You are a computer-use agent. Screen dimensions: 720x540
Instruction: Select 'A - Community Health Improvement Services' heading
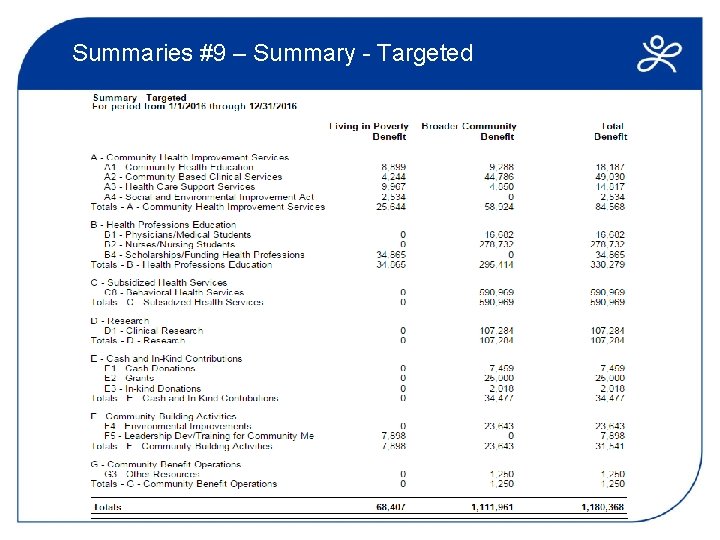[x=190, y=158]
